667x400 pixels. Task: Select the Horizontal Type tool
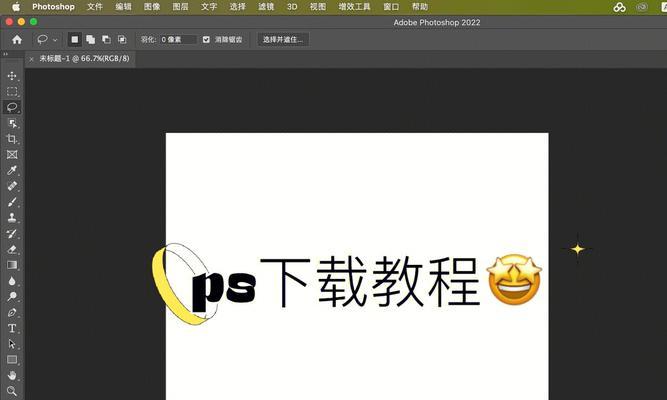point(12,328)
